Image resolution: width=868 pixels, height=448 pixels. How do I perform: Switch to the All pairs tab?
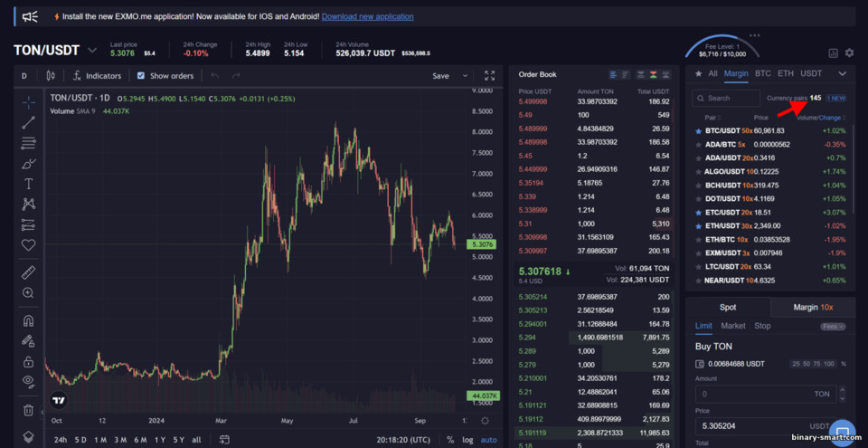[713, 73]
